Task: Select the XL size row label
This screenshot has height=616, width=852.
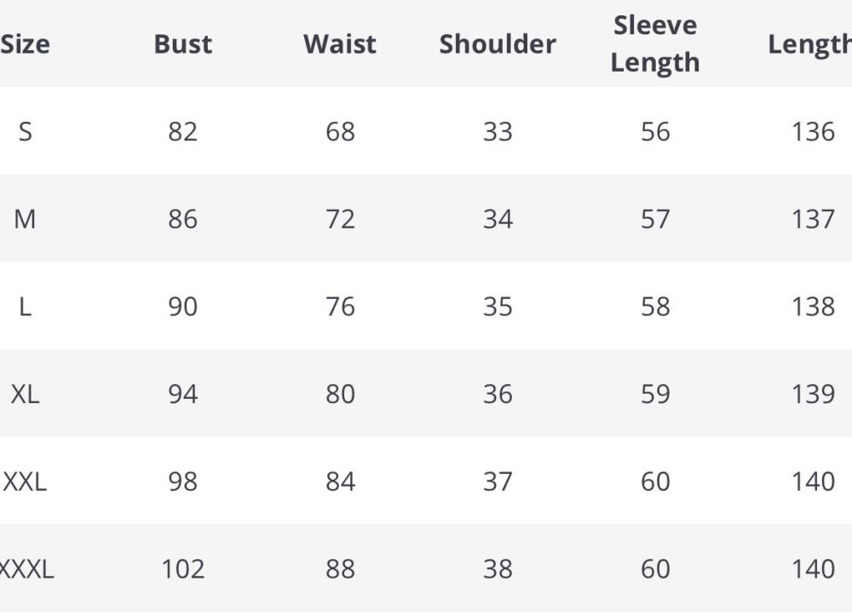Action: click(25, 394)
